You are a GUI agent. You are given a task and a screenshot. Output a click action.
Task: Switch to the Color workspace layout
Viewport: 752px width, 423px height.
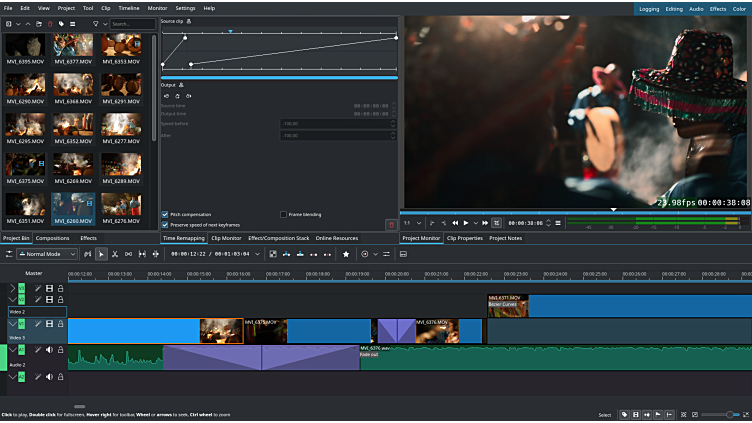pyautogui.click(x=741, y=8)
